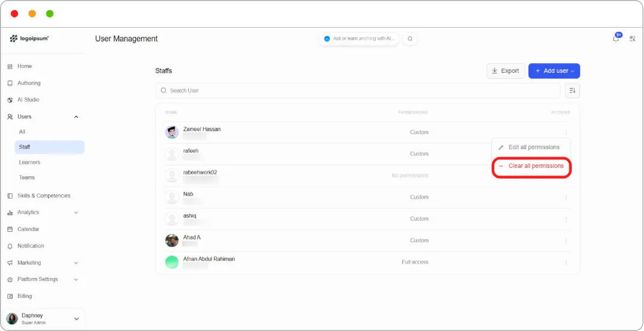Viewport: 644px width, 331px height.
Task: Select the name Ahad A
Action: pyautogui.click(x=192, y=237)
